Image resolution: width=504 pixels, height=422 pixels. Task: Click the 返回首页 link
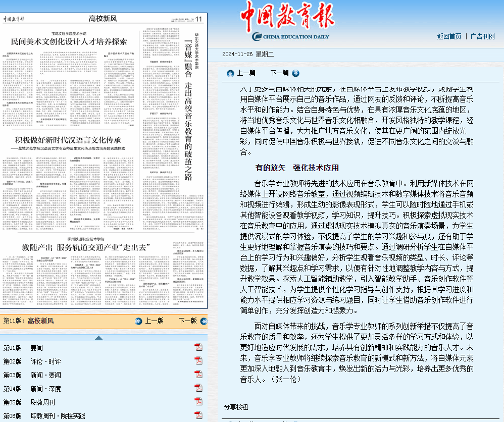coord(449,36)
